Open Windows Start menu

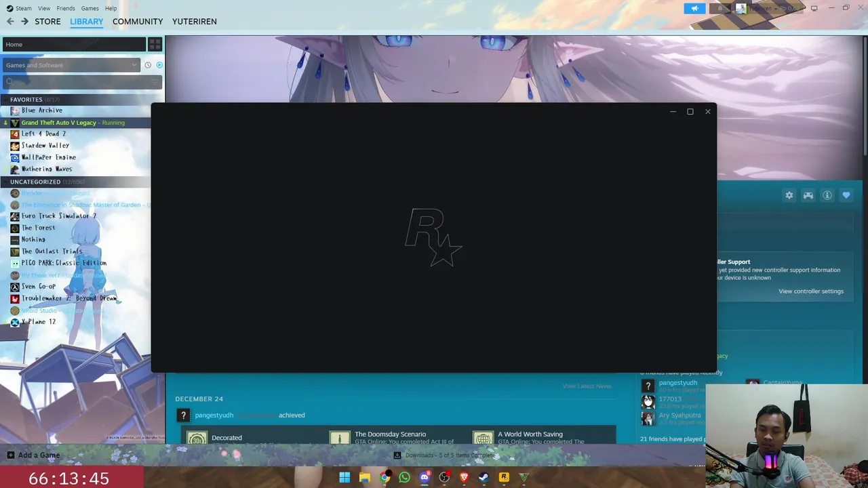[344, 477]
